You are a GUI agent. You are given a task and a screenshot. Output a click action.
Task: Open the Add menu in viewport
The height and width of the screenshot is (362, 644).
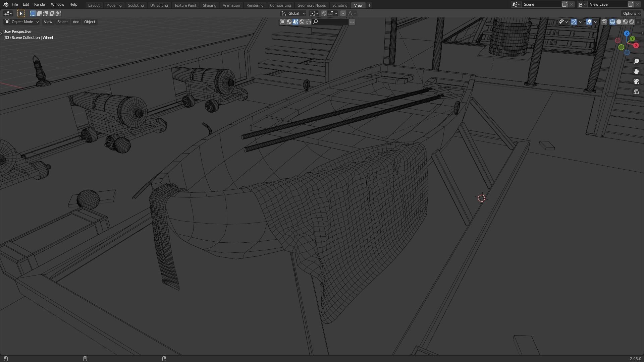(x=76, y=22)
